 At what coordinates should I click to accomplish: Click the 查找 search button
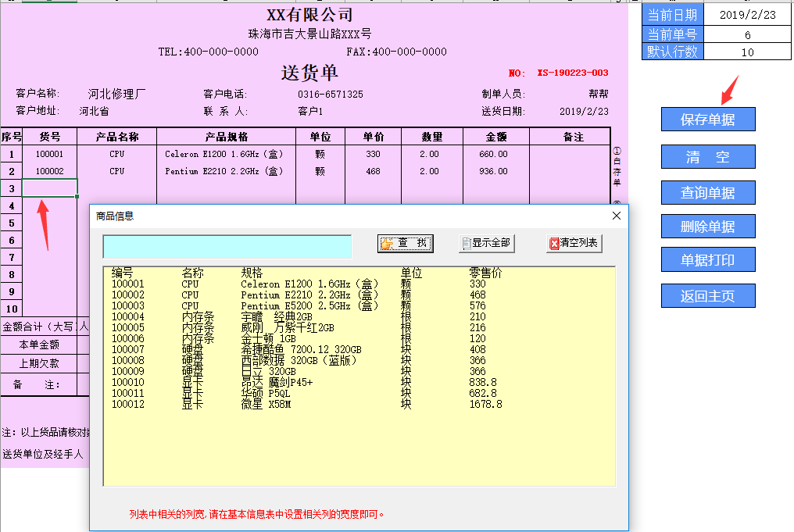[x=405, y=244]
